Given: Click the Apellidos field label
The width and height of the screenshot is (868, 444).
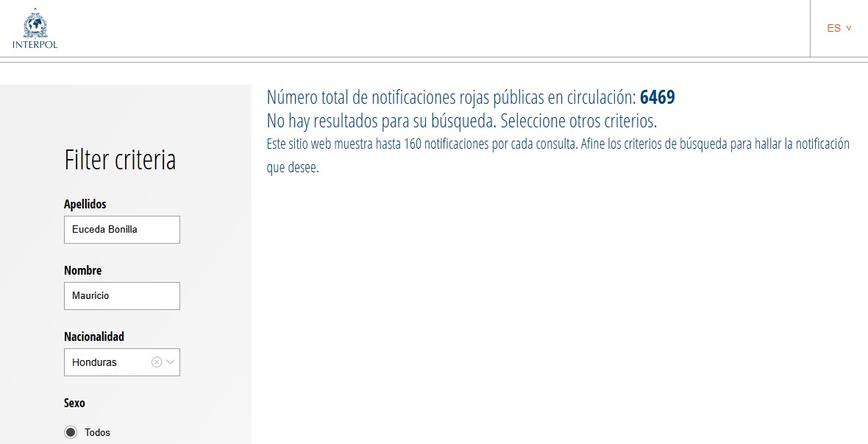Looking at the screenshot, I should (x=85, y=204).
